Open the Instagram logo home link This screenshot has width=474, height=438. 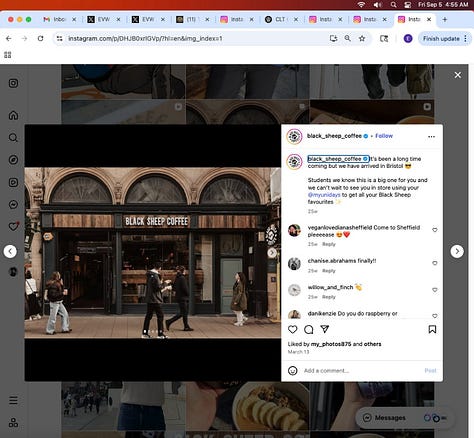(13, 83)
